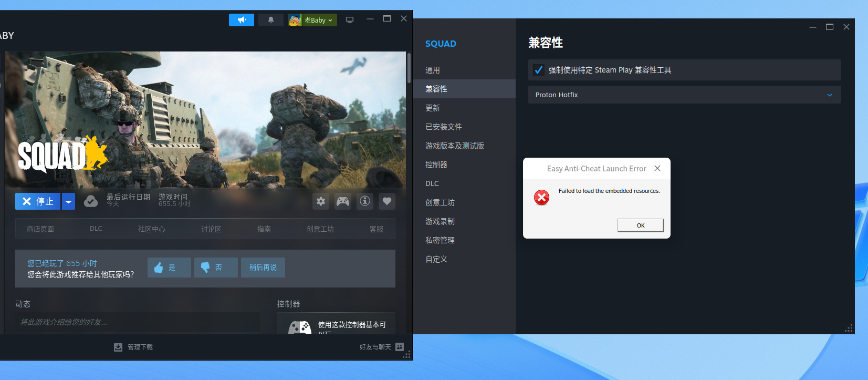Select 兼容性 in properties sidebar

pos(464,89)
